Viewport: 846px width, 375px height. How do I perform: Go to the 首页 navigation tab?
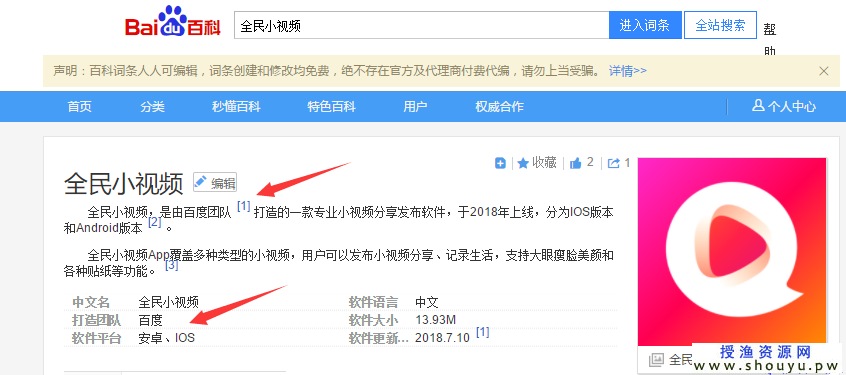[79, 106]
